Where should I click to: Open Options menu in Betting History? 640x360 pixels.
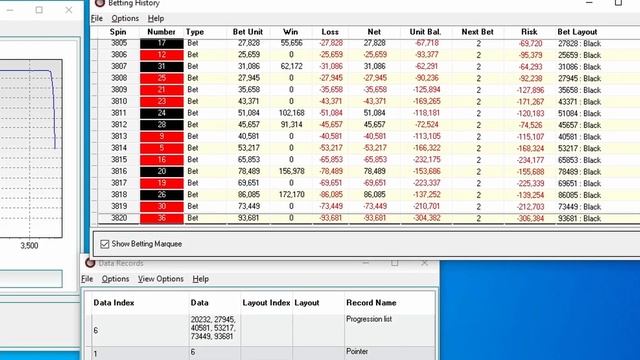(x=125, y=18)
